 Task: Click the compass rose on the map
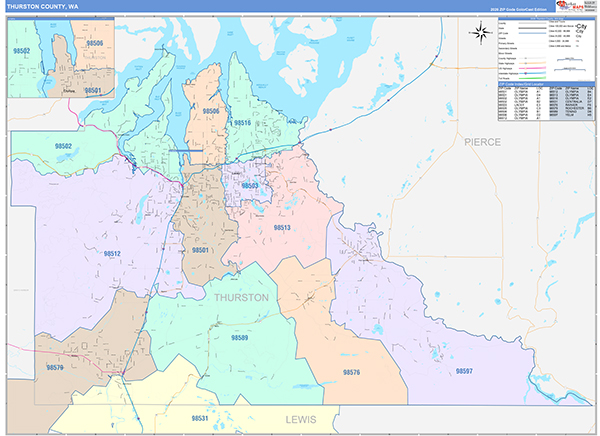pos(481,33)
